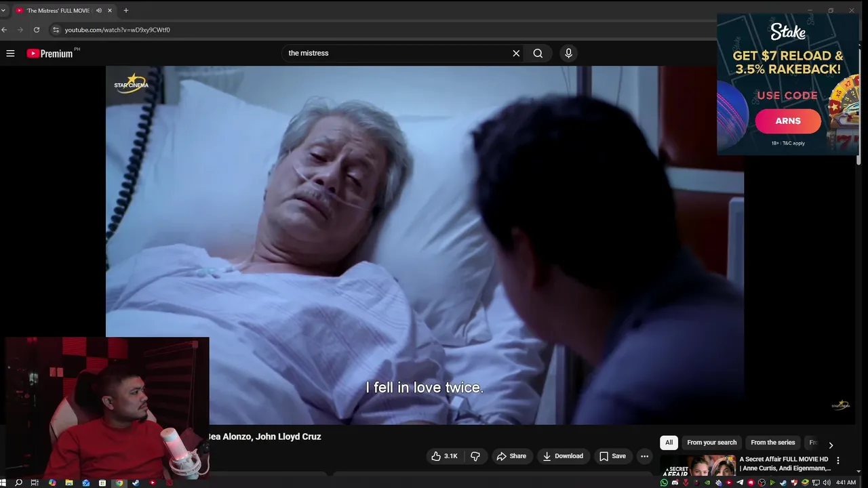Save the video to a playlist
868x488 pixels.
tap(612, 456)
